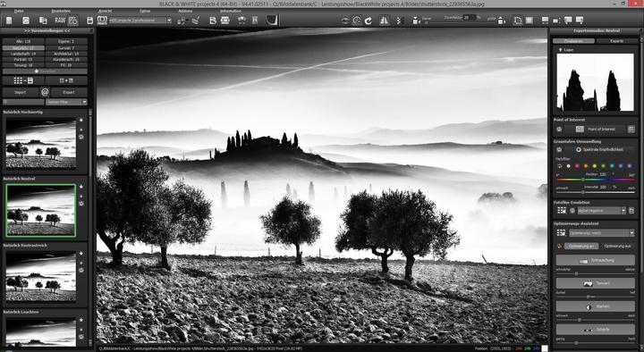
Task: Click the refresh arrow toolbar icon
Action: pos(369,21)
